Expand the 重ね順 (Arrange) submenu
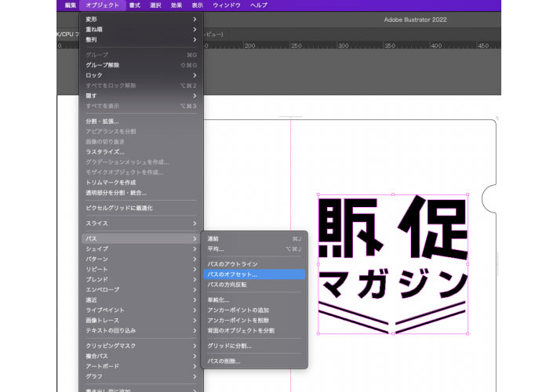The width and height of the screenshot is (557, 392). [x=94, y=29]
